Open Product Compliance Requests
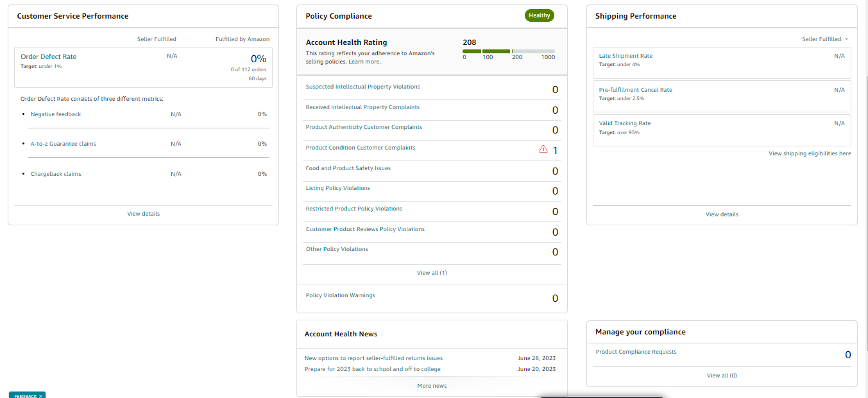The height and width of the screenshot is (398, 868). 636,352
